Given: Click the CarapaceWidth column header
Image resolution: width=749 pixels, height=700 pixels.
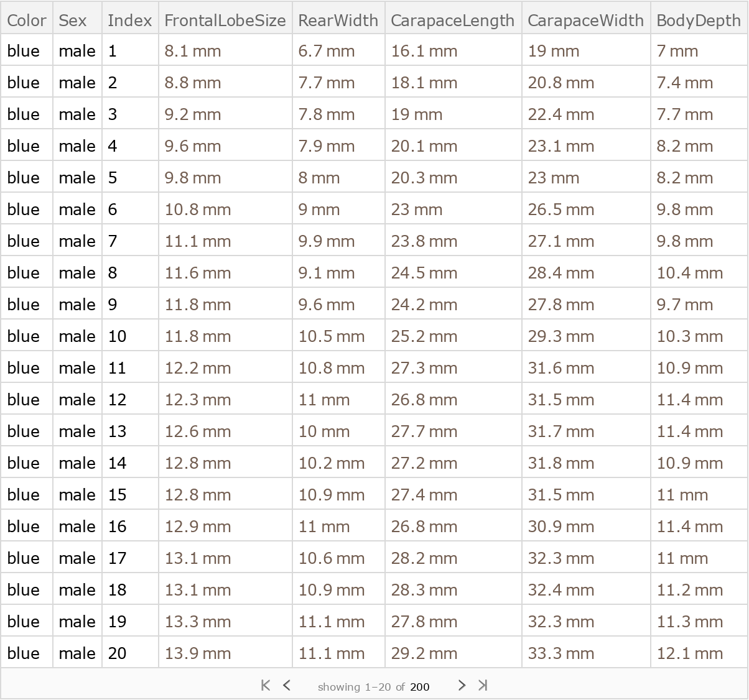Looking at the screenshot, I should (585, 21).
